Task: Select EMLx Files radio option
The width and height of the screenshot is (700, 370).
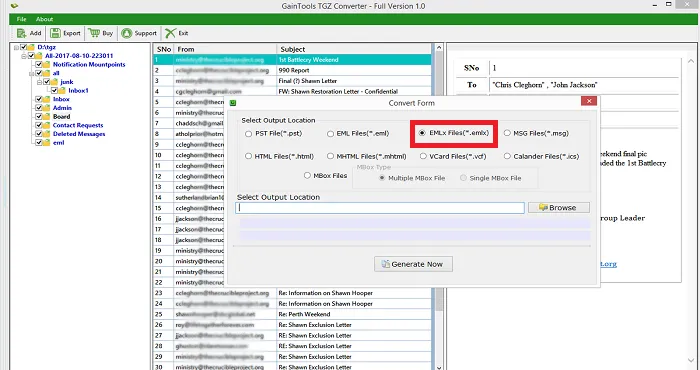Action: pyautogui.click(x=422, y=133)
